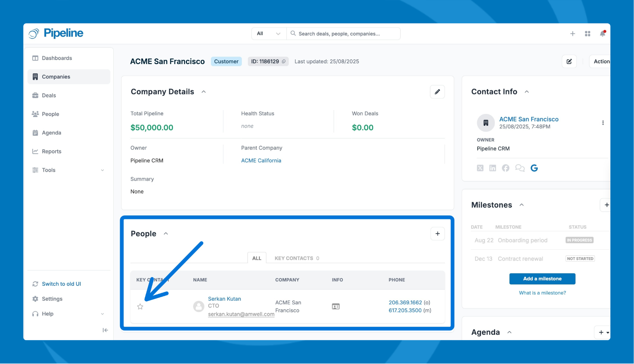Open the notifications bell
The width and height of the screenshot is (634, 364).
pos(603,33)
